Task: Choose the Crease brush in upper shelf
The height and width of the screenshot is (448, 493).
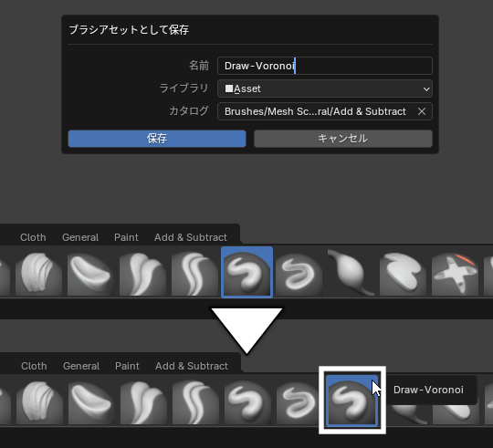Action: 195,274
